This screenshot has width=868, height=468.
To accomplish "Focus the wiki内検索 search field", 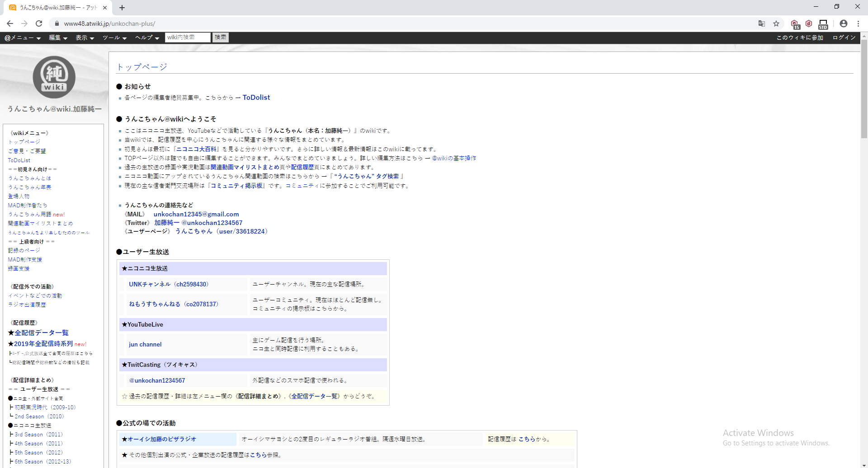I will point(188,37).
